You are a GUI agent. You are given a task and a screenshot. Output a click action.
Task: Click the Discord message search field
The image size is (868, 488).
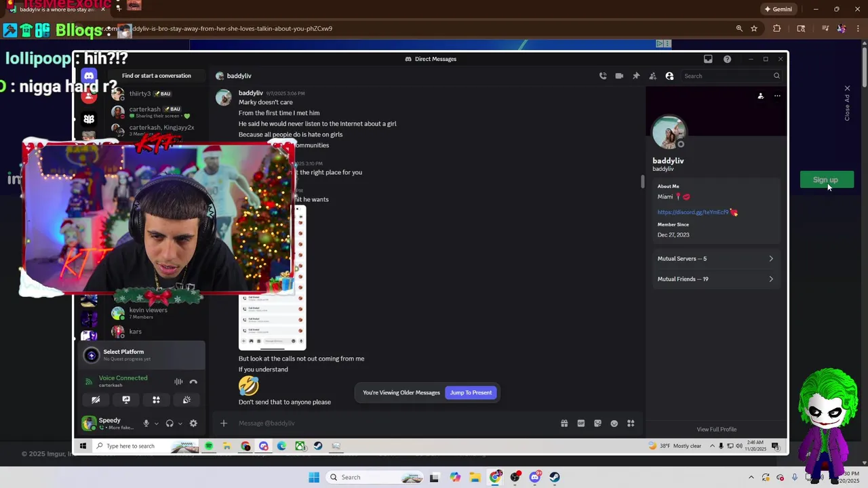tap(731, 76)
